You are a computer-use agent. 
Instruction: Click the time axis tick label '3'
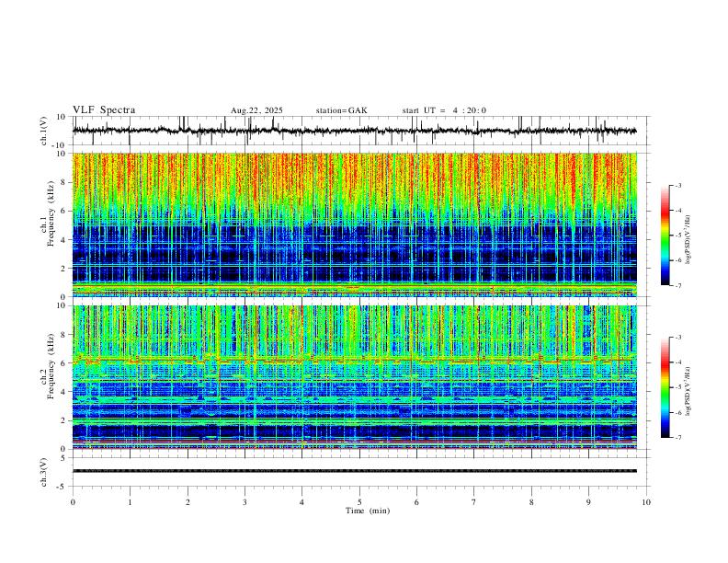245,502
